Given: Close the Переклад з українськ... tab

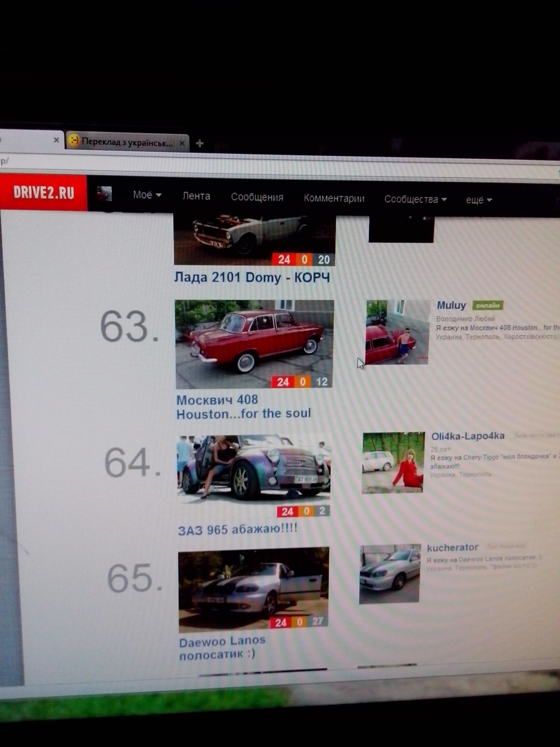Looking at the screenshot, I should [182, 143].
